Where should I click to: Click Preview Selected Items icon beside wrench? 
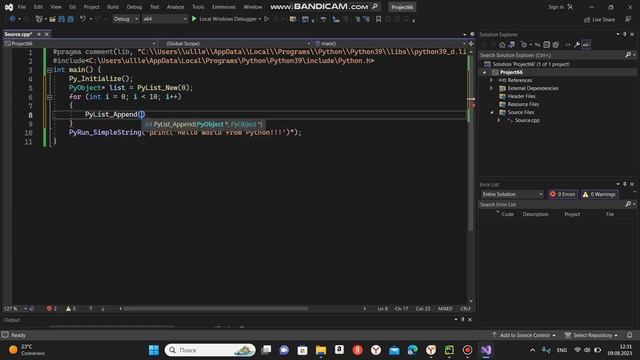point(586,44)
